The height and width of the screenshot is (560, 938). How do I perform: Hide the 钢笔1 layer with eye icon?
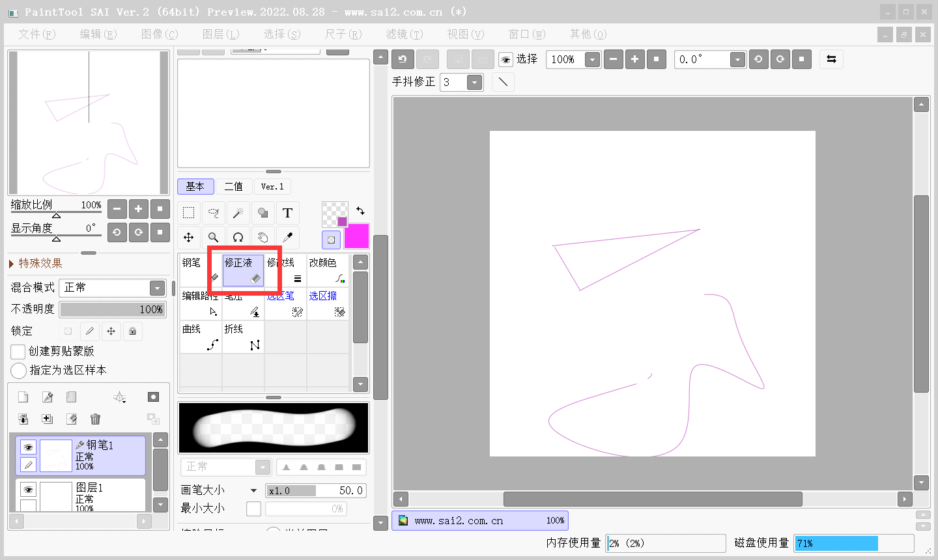(28, 447)
